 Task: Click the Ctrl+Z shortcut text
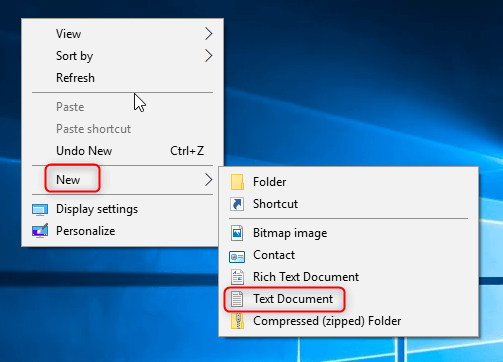[187, 151]
